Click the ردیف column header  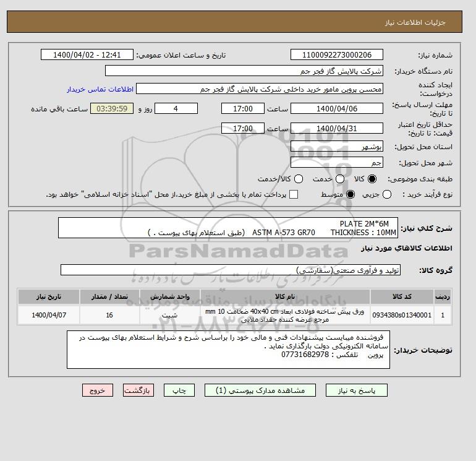point(443,296)
